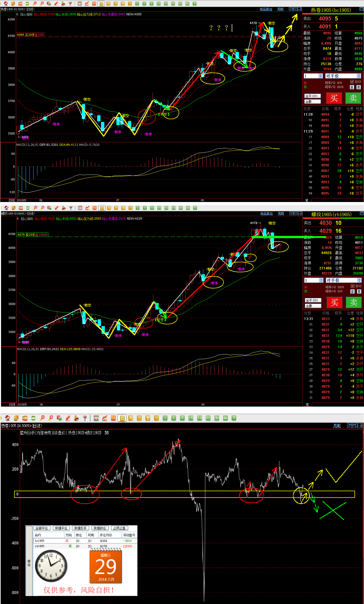Adjust quantity spinner in hc1905 order panel
364x604 pixels.
point(321,76)
